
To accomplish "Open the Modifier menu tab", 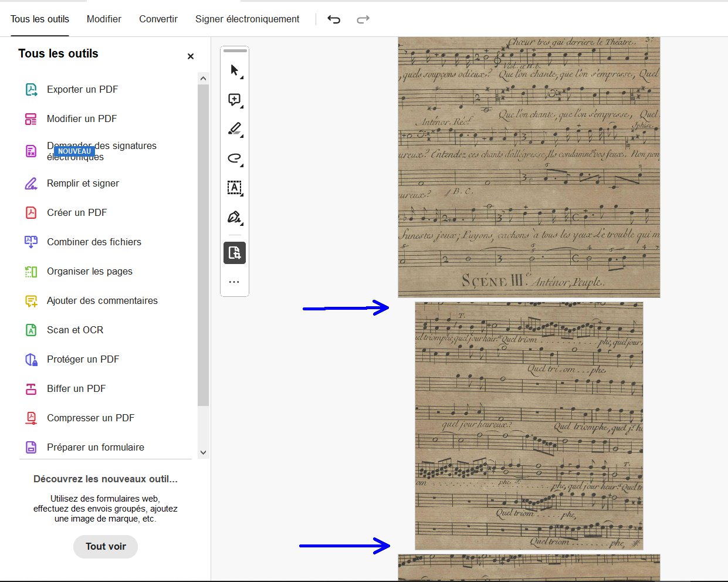I will point(104,19).
